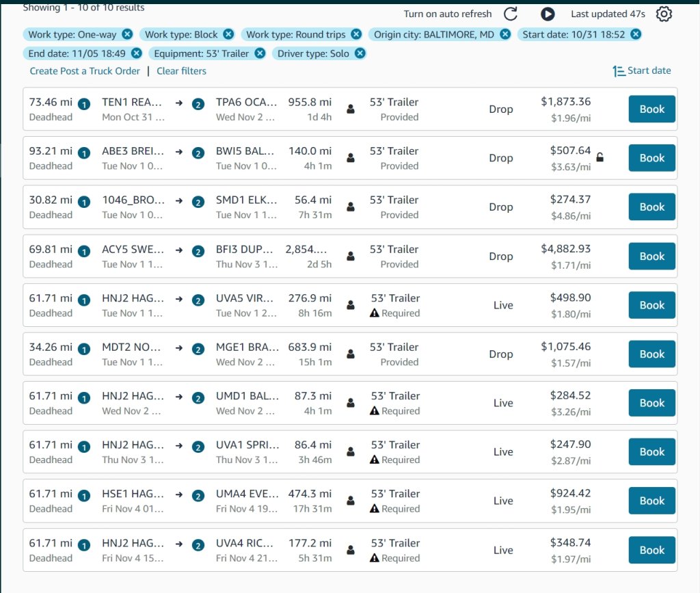Book the $1,873.36 TEN1 load
Screen dimensions: 700x593
(x=651, y=109)
